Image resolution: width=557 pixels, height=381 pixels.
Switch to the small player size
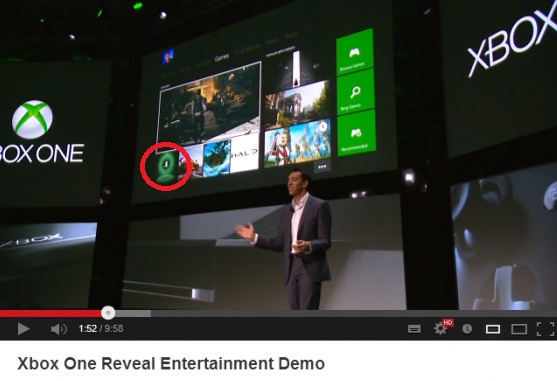pyautogui.click(x=493, y=330)
